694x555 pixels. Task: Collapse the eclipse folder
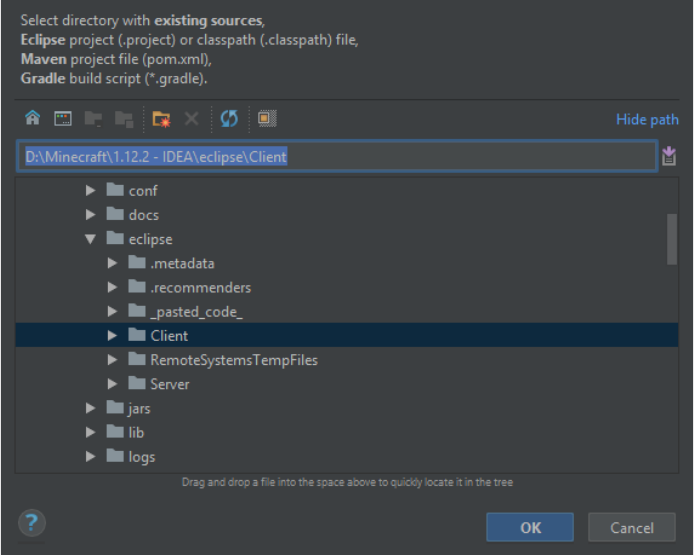click(x=91, y=239)
